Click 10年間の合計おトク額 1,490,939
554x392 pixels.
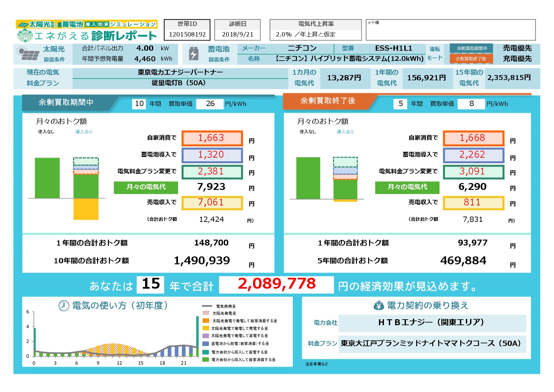(x=202, y=261)
